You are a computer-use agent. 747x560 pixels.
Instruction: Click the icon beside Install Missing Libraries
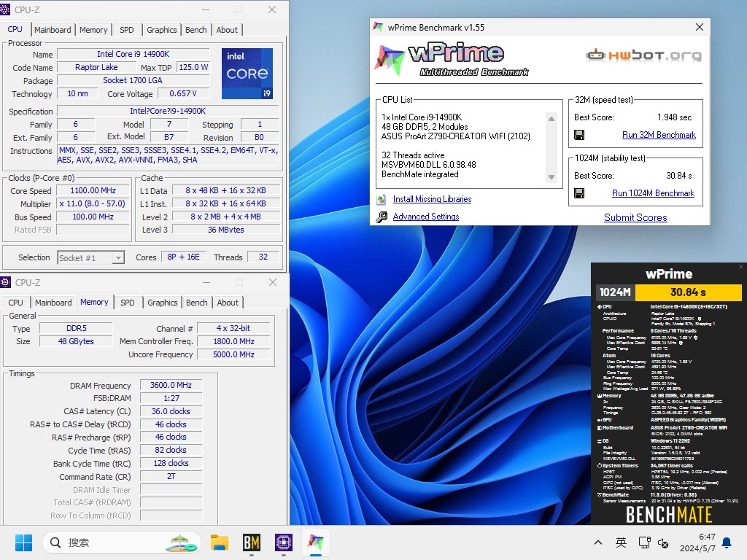[x=381, y=199]
